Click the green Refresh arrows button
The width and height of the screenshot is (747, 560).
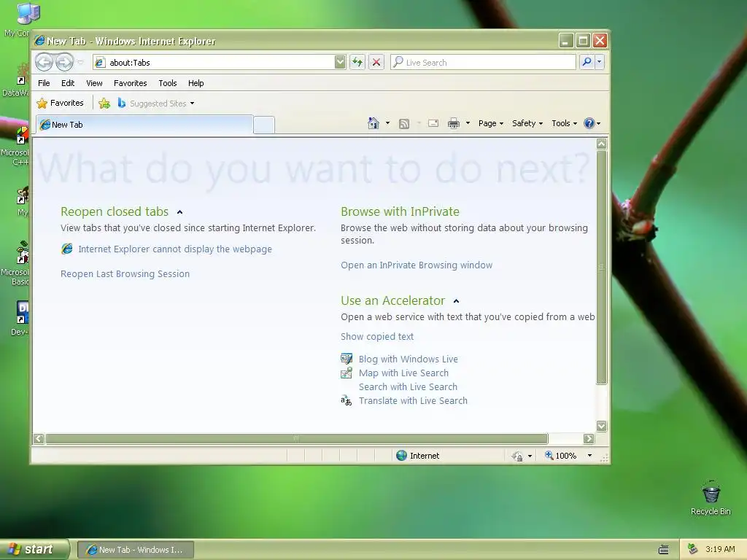point(357,62)
